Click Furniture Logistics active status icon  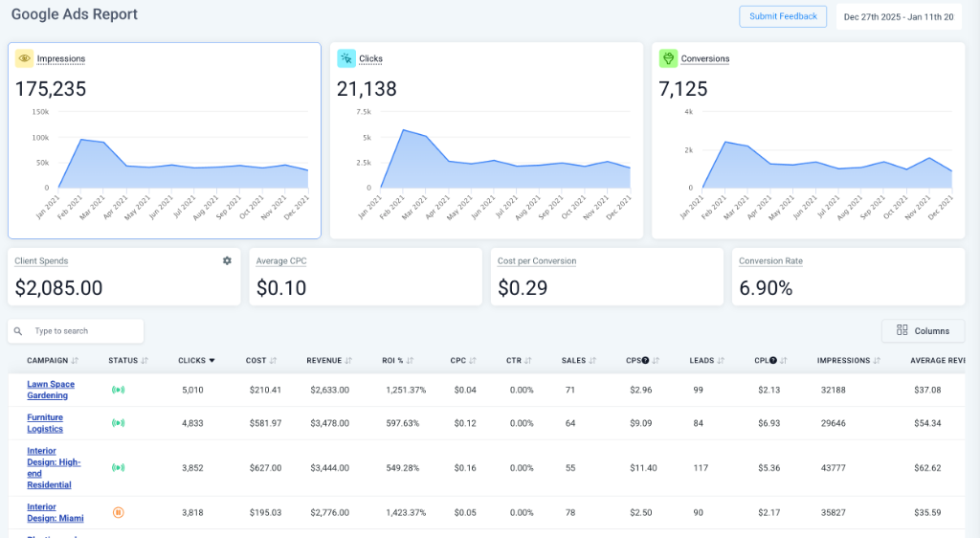coord(118,423)
